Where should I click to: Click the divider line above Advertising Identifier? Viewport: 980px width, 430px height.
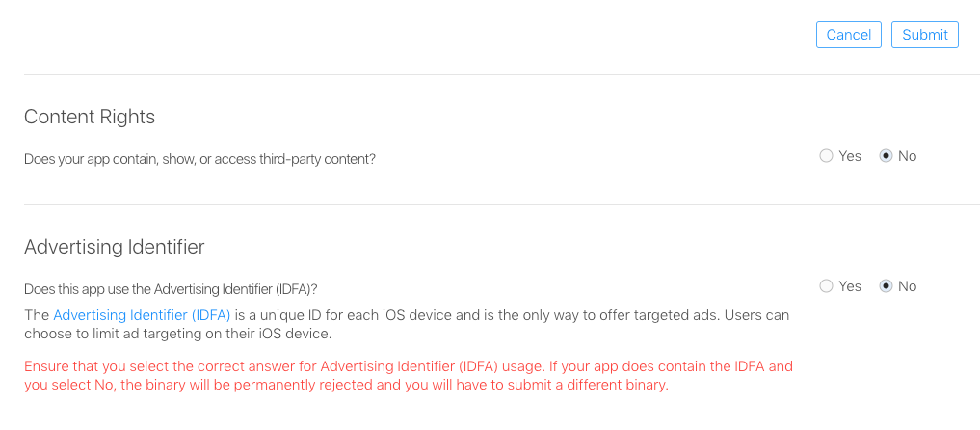coord(490,204)
